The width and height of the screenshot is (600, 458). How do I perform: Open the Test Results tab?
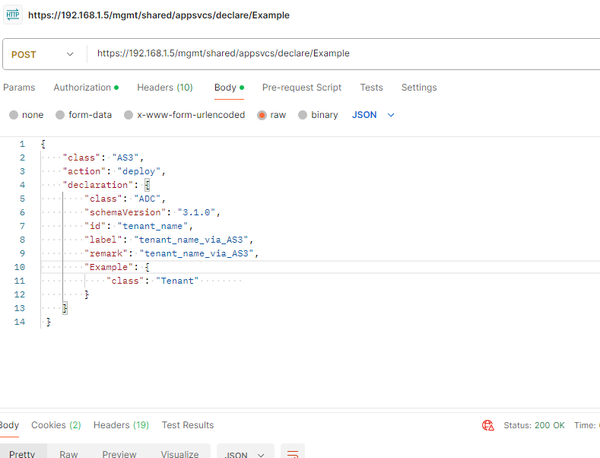[x=187, y=425]
